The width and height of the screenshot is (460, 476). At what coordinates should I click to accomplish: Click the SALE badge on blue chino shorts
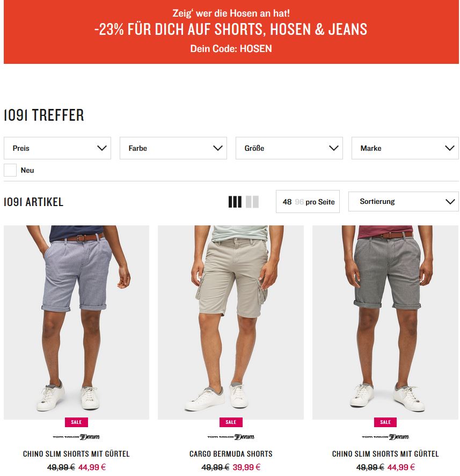[76, 422]
